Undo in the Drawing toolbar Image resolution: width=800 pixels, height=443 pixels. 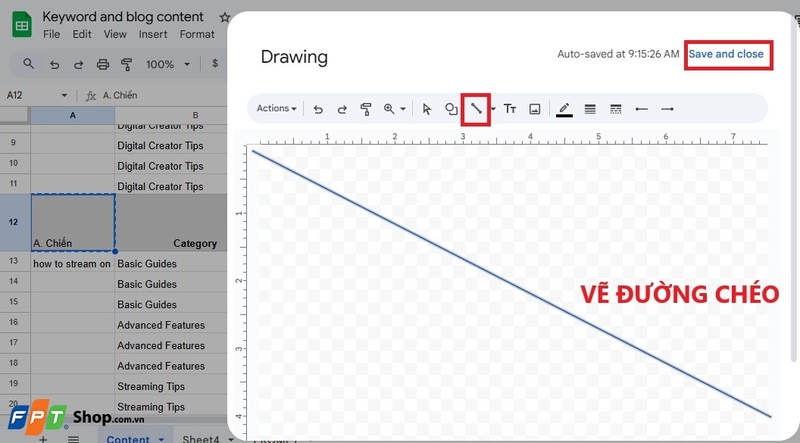point(318,109)
